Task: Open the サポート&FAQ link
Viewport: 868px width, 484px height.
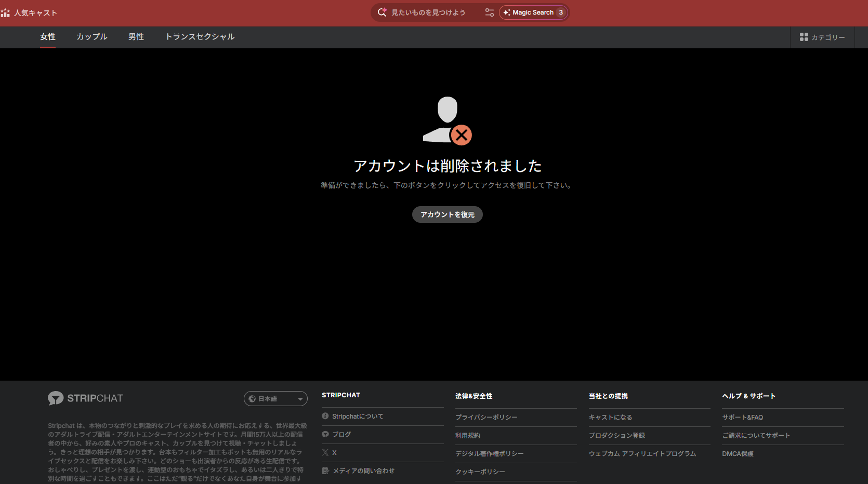Action: point(743,418)
